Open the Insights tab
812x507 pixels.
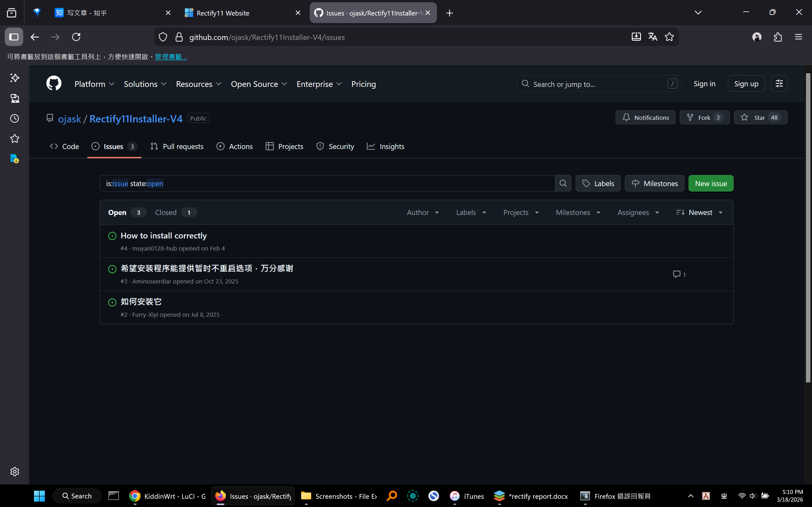(x=386, y=146)
